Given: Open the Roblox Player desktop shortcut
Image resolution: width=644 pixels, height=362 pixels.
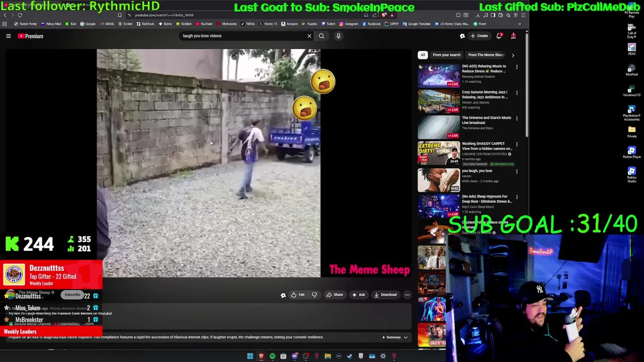Looking at the screenshot, I should click(x=632, y=152).
